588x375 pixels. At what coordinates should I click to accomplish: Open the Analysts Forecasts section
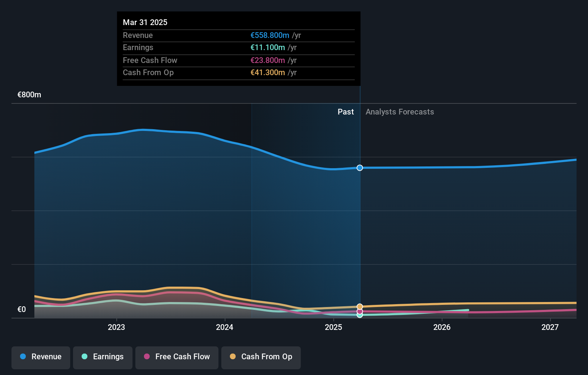tap(400, 112)
